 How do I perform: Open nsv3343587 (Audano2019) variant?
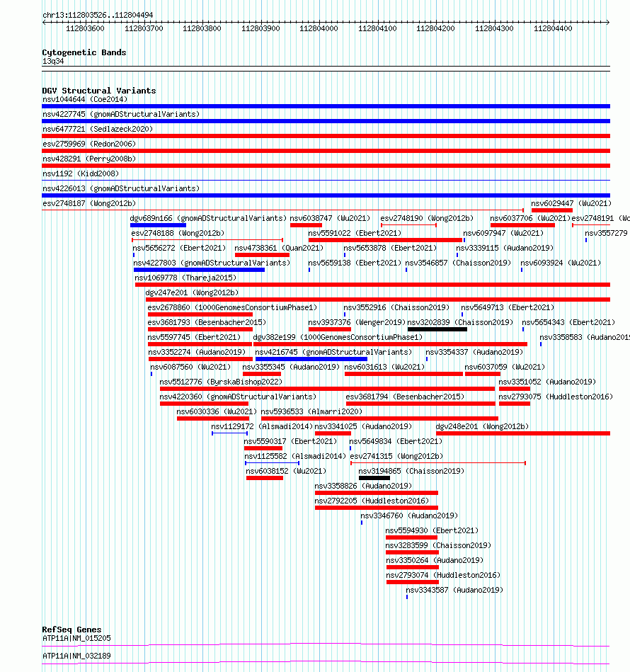pos(454,590)
